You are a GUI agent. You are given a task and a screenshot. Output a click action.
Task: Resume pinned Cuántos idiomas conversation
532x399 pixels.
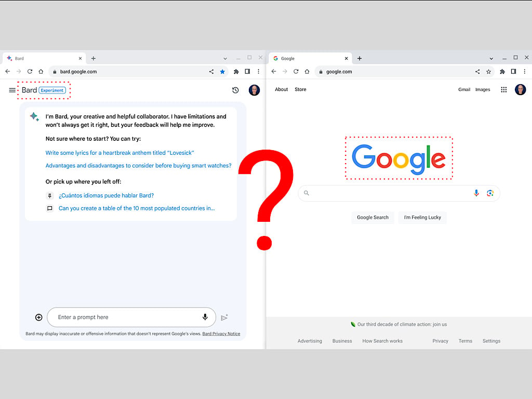tap(106, 195)
